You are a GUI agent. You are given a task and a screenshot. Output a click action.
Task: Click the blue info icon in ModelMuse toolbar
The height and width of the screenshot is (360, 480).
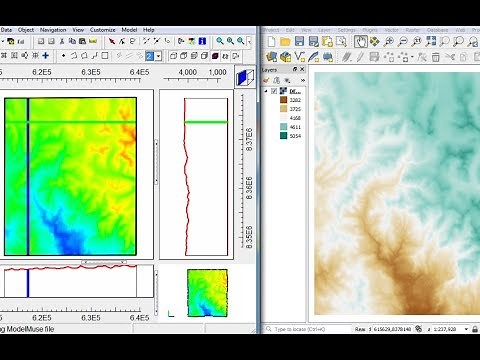click(202, 41)
